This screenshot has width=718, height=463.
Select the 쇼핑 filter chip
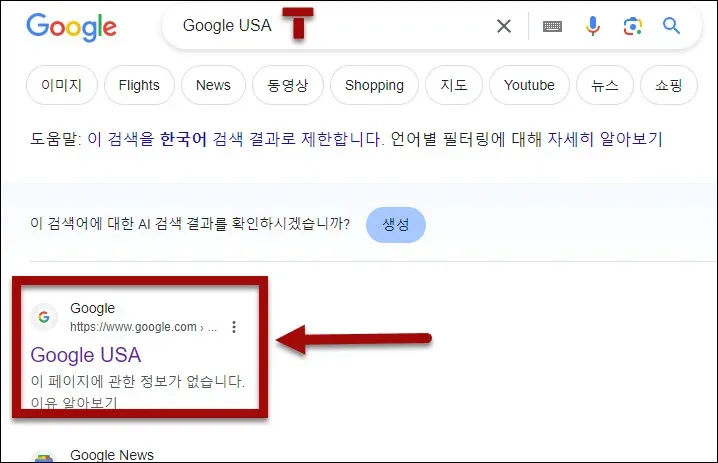pyautogui.click(x=669, y=85)
